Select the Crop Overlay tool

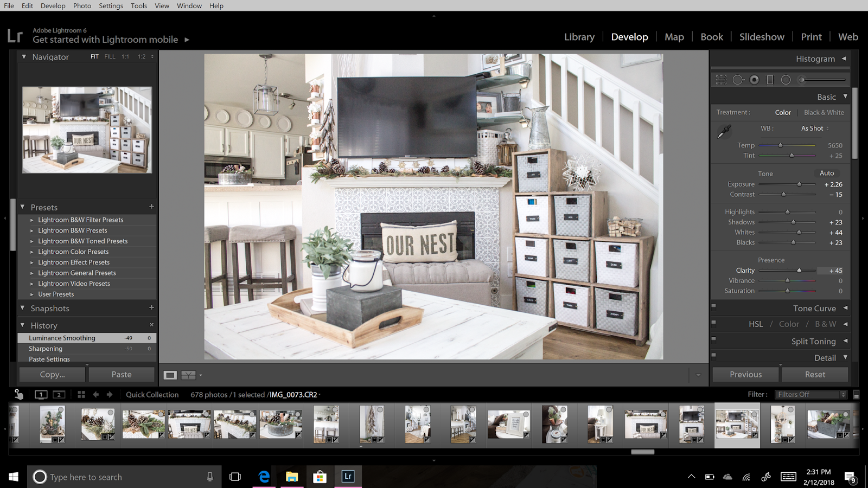coord(721,80)
